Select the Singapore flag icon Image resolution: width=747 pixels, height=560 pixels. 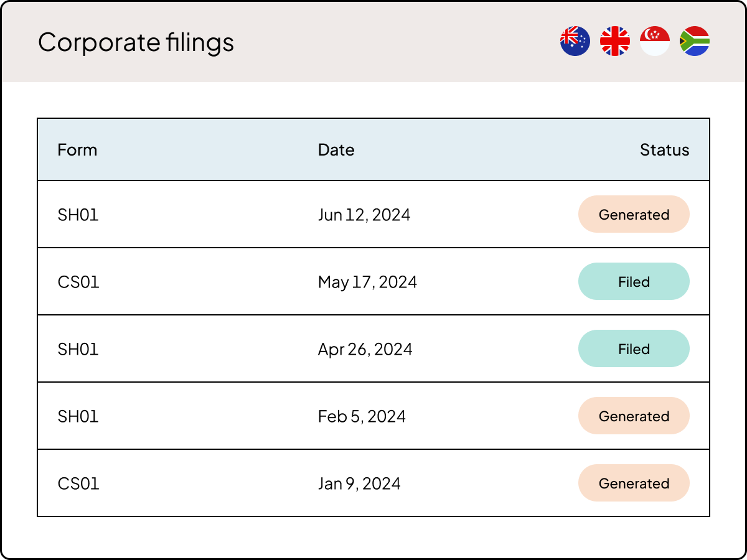(x=654, y=40)
